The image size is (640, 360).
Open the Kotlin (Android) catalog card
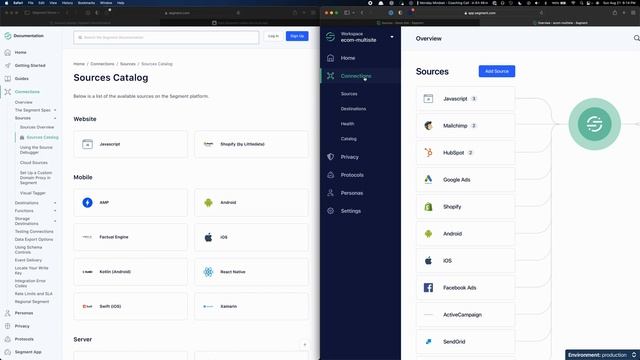click(131, 272)
